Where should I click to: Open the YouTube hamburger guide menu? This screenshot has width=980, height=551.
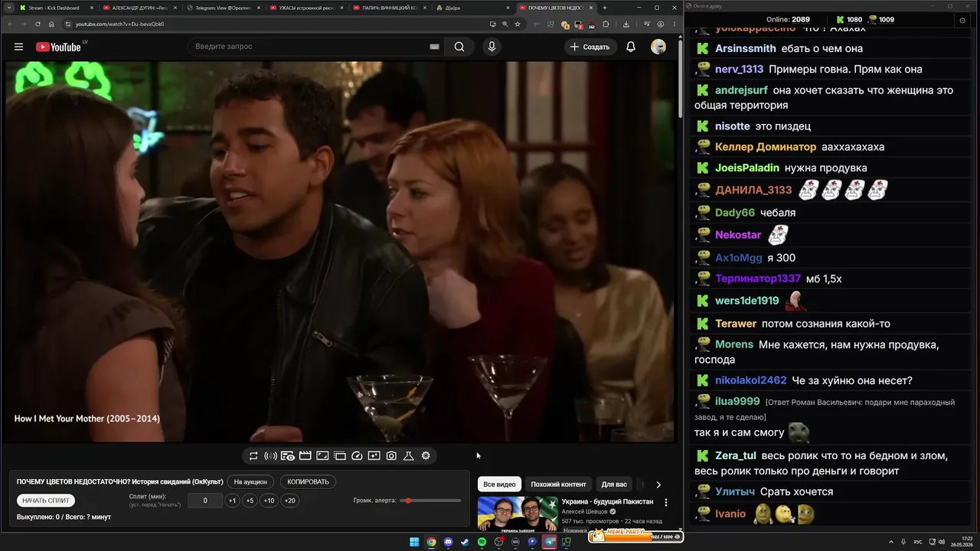18,47
